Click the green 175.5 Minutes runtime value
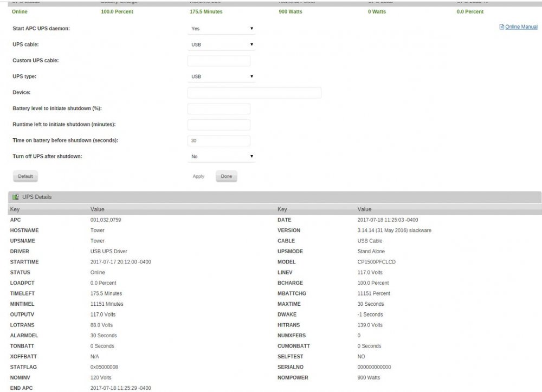The width and height of the screenshot is (542, 392). point(206,12)
